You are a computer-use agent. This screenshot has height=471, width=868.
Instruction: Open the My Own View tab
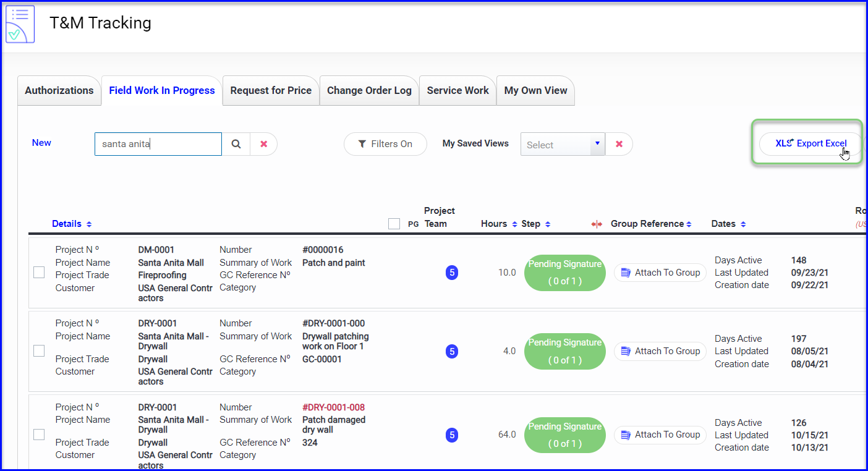tap(535, 90)
